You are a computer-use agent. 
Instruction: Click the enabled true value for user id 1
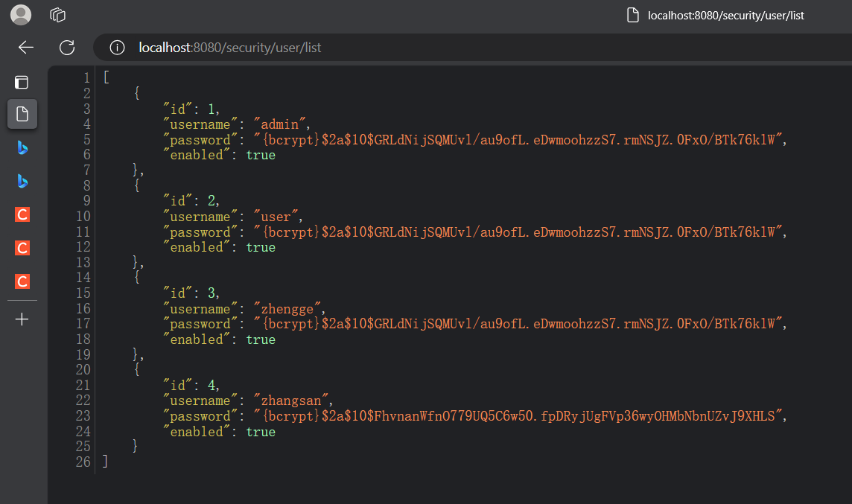coord(260,155)
